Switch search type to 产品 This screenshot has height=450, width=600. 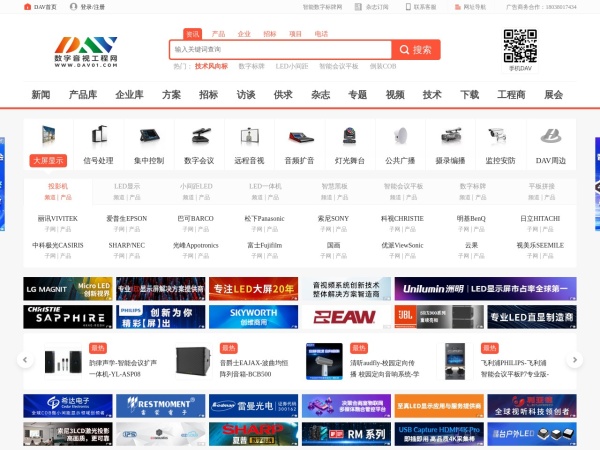pyautogui.click(x=218, y=34)
